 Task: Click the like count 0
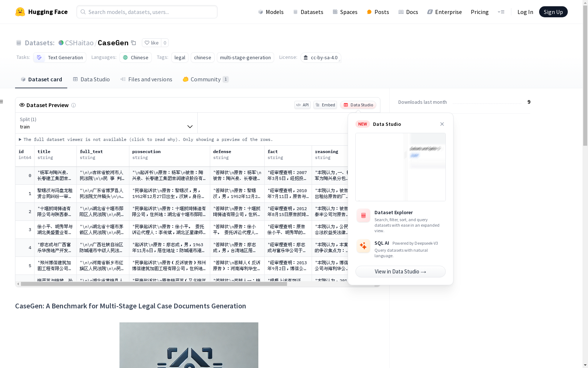tap(165, 43)
